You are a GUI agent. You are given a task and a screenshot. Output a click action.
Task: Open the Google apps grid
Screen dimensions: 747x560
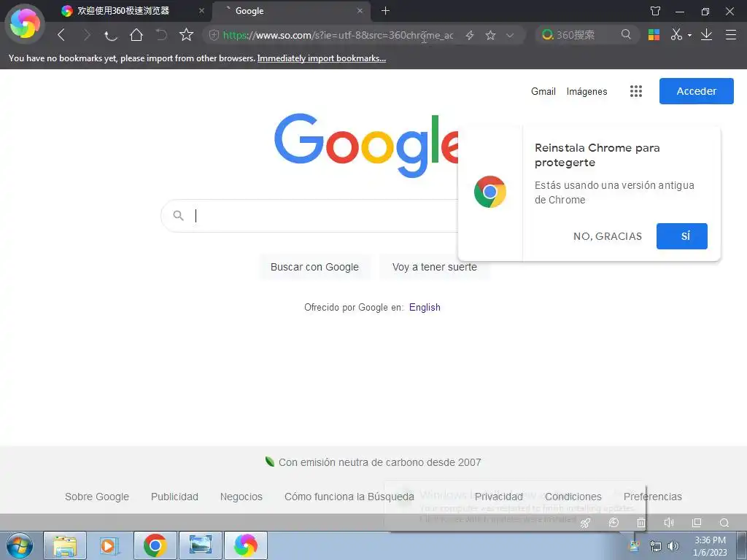(636, 91)
